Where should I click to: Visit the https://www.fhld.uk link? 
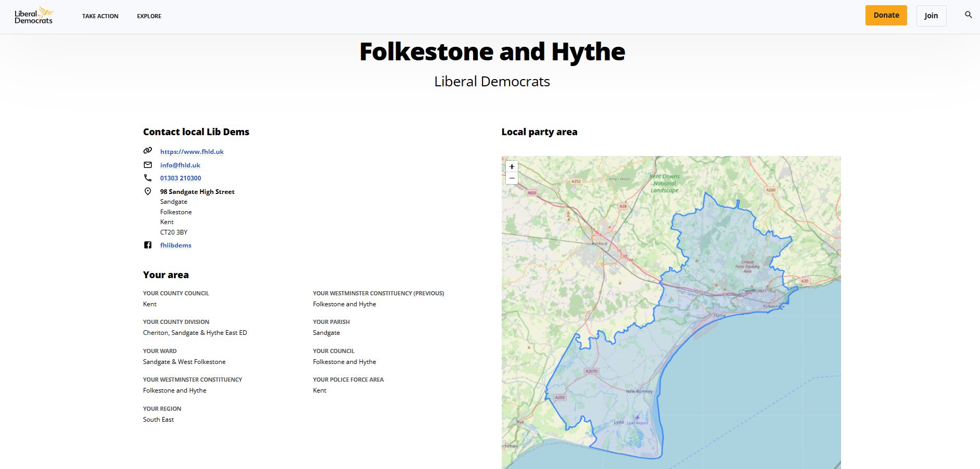coord(192,152)
